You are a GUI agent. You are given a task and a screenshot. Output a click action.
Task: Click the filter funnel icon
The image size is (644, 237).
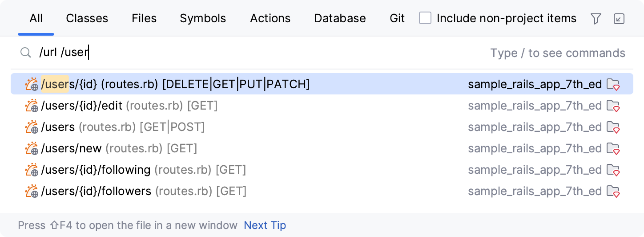596,18
